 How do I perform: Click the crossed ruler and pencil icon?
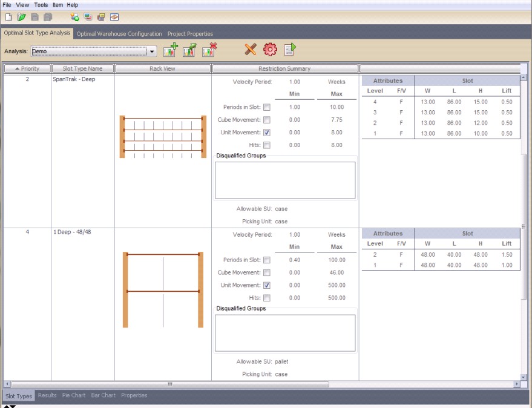pos(251,50)
